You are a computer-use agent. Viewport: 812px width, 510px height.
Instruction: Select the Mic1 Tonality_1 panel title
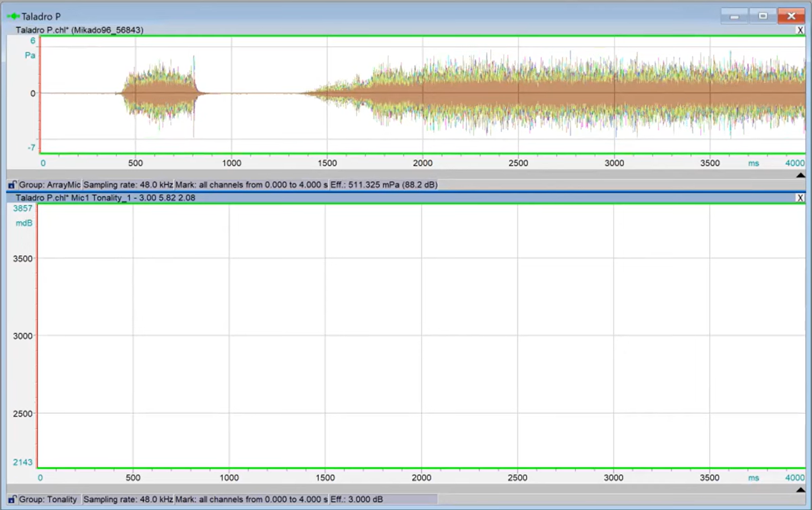105,198
